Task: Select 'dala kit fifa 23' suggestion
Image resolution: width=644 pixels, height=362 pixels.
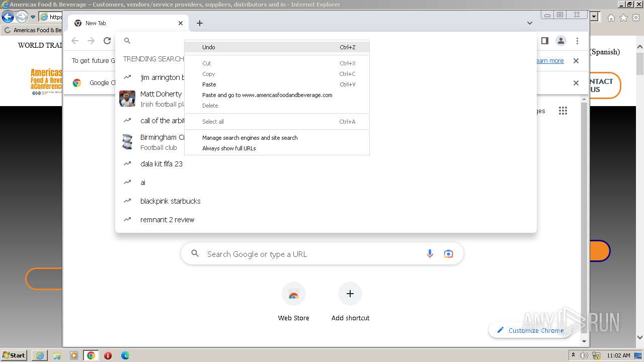Action: click(x=326, y=164)
